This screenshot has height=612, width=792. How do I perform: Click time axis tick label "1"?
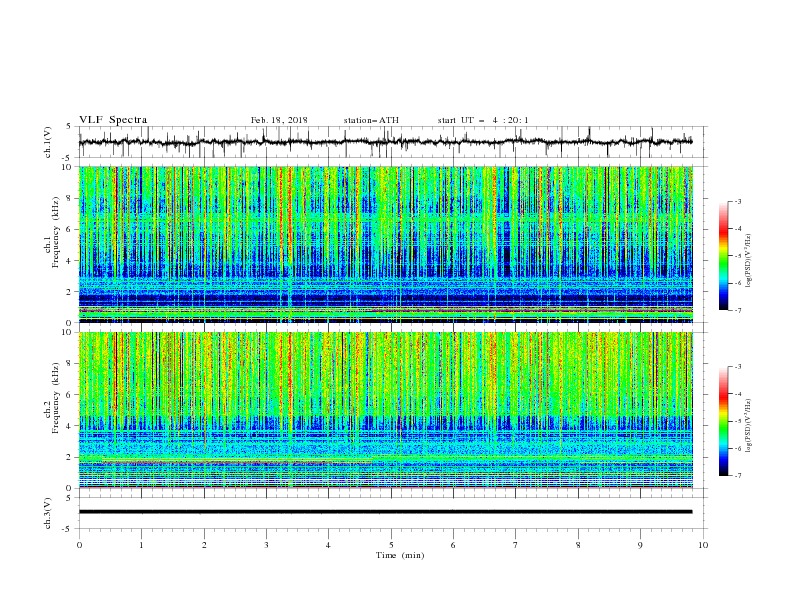point(141,545)
